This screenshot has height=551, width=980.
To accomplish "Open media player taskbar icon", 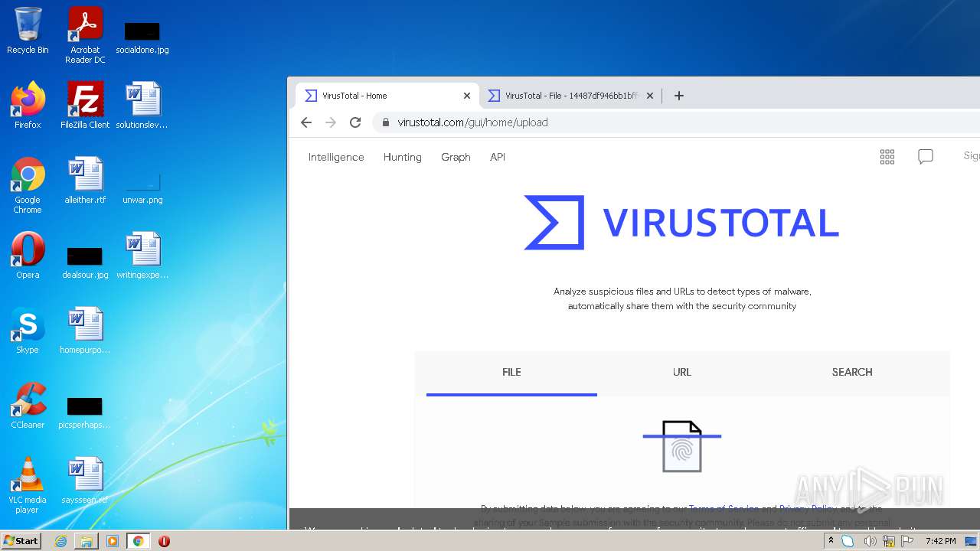I will coord(113,541).
